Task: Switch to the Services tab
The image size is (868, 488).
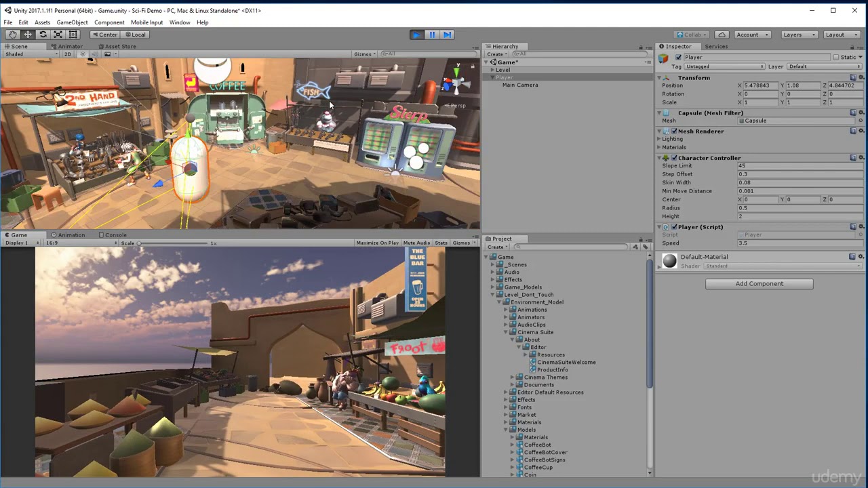Action: 716,47
